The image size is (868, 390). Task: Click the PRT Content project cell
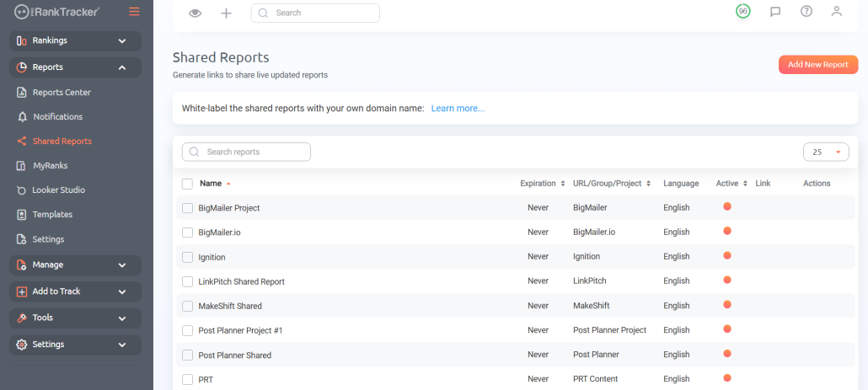coord(595,379)
